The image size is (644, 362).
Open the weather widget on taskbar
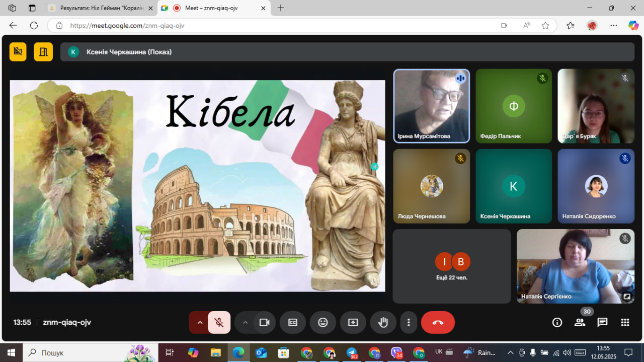(x=479, y=352)
